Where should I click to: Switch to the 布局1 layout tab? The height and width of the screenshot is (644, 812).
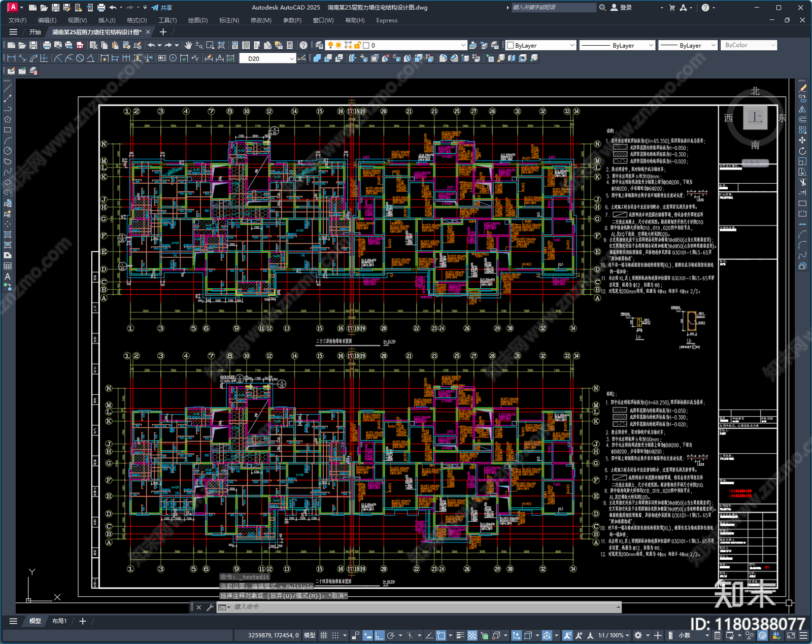coord(59,621)
